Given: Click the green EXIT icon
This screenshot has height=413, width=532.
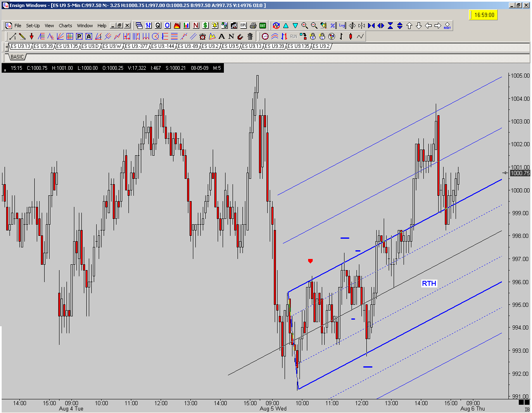Looking at the screenshot, I should click(x=262, y=26).
